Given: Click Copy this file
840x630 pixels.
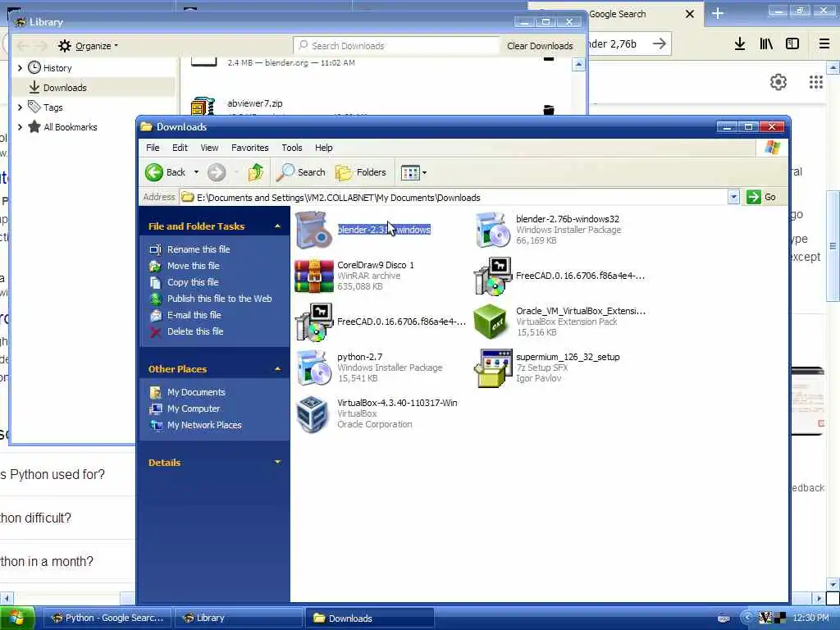Looking at the screenshot, I should click(185, 282).
